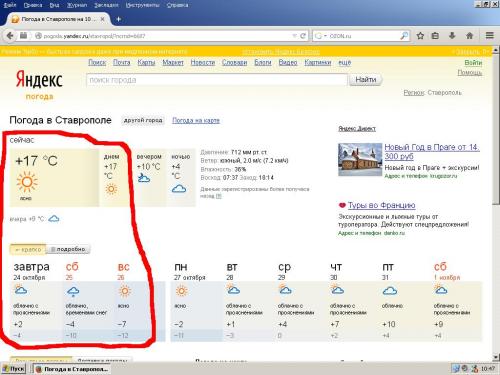Click the search magnifier icon
500x375 pixels.
[404, 36]
